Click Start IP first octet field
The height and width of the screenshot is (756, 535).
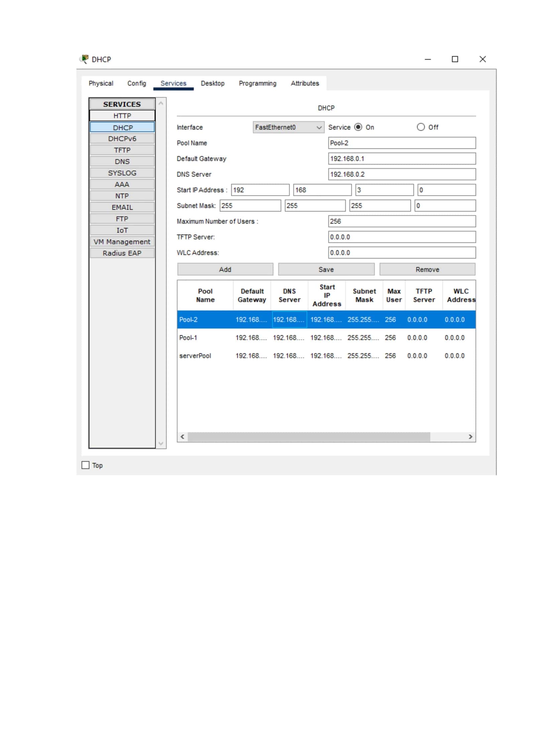coord(260,190)
